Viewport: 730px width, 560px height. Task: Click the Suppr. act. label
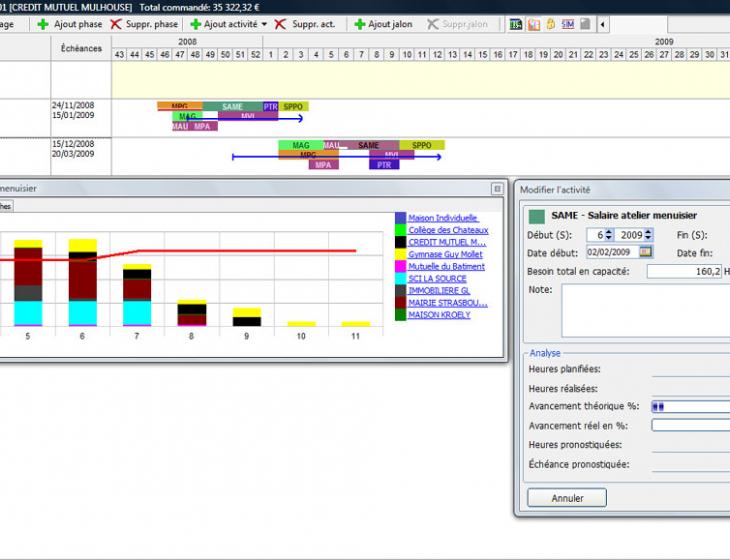point(314,24)
